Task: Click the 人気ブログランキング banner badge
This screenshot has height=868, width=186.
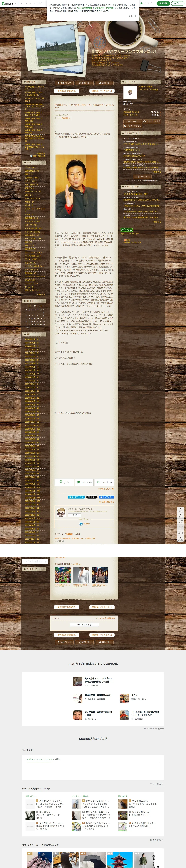Action: click(127, 230)
